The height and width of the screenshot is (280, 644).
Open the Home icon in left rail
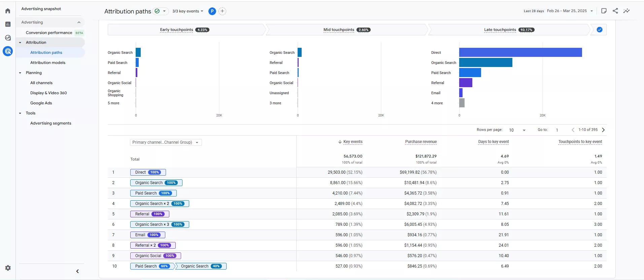click(x=8, y=11)
